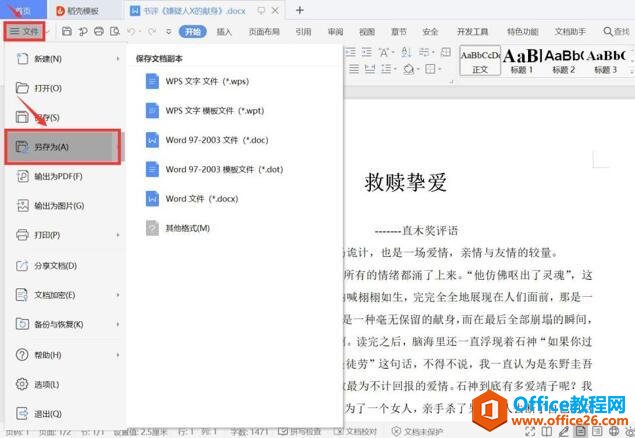Image resolution: width=635 pixels, height=438 pixels.
Task: Expand the 打印(P) submenu arrow
Action: (118, 235)
